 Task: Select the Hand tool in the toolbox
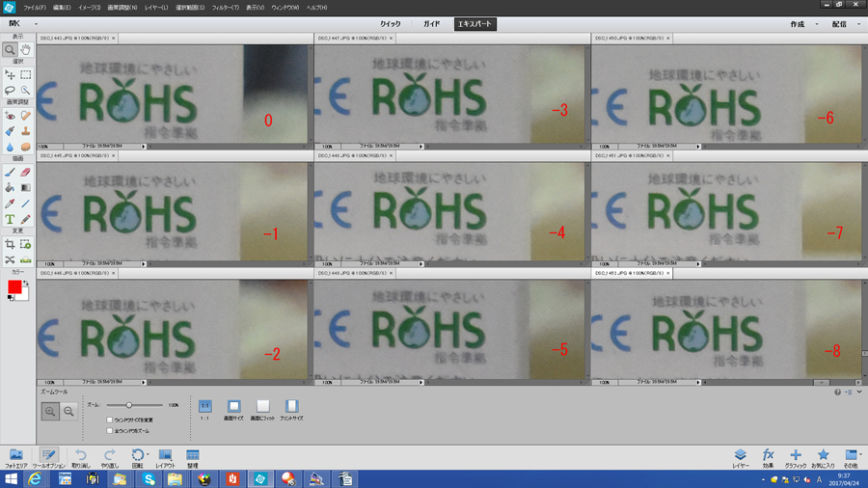coord(26,49)
